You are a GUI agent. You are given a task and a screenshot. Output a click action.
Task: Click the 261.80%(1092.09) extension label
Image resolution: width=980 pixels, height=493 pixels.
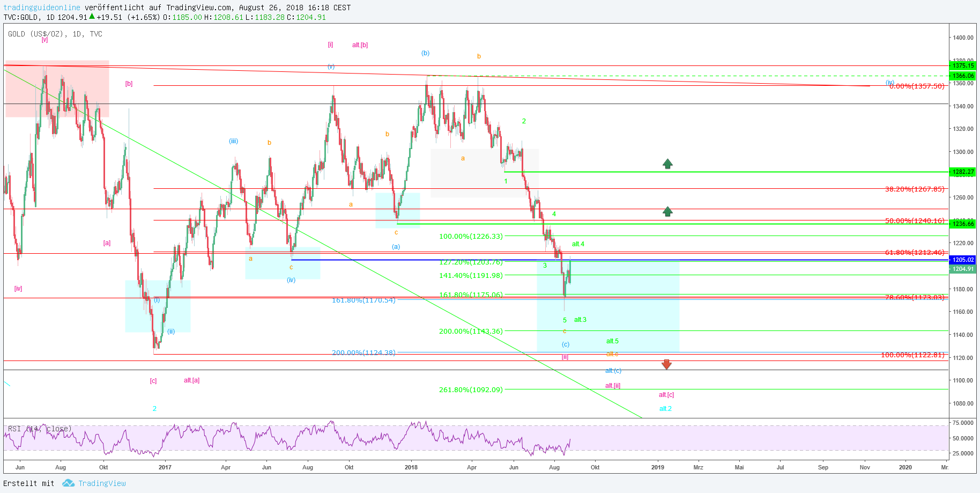(x=471, y=389)
